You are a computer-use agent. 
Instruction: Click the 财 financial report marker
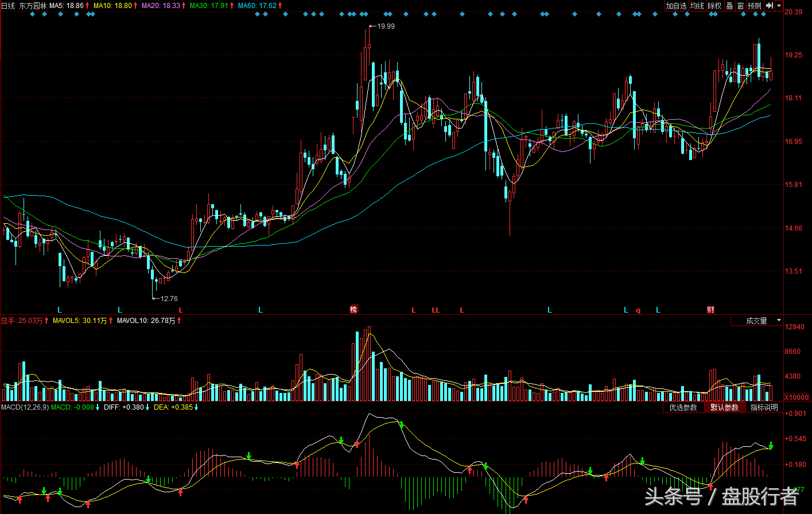point(710,310)
